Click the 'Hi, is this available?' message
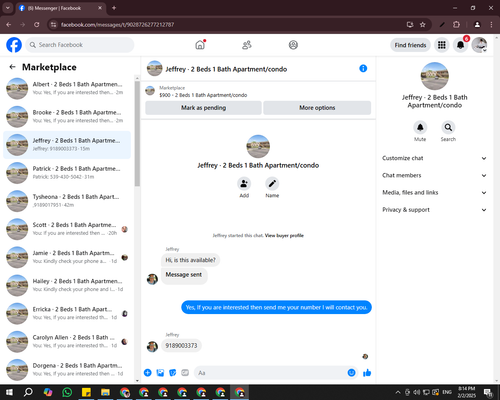The width and height of the screenshot is (500, 400). point(190,260)
